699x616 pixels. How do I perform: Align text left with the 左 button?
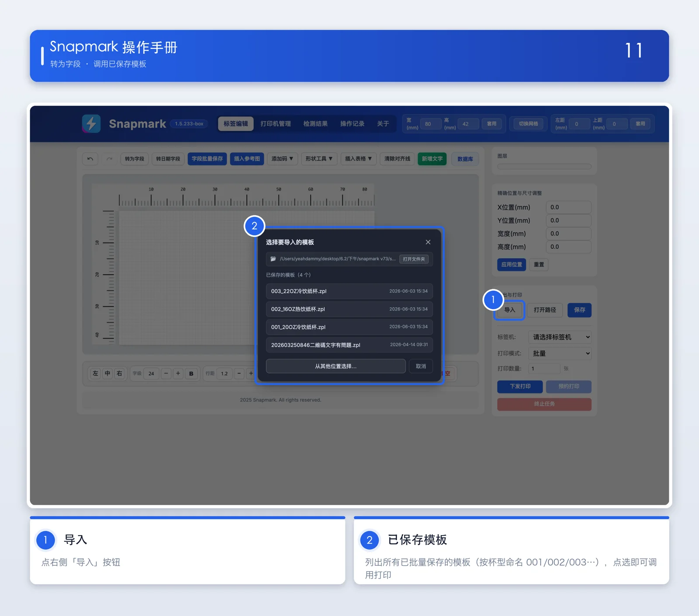coord(96,374)
